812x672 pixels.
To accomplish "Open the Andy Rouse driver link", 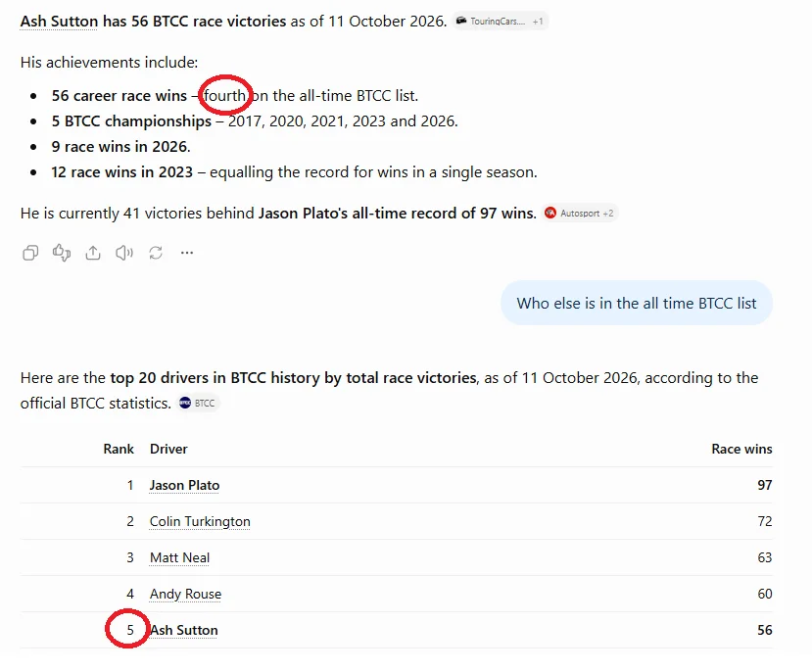I will coord(185,594).
